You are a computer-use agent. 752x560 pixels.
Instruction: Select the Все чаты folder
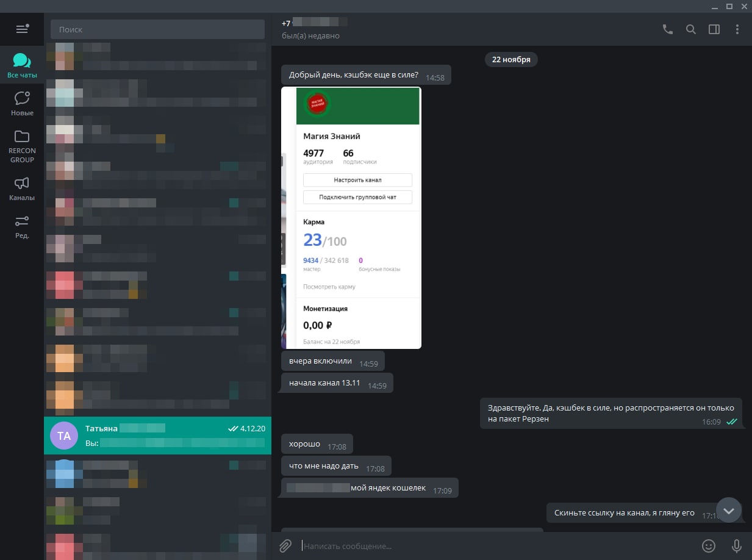point(22,66)
